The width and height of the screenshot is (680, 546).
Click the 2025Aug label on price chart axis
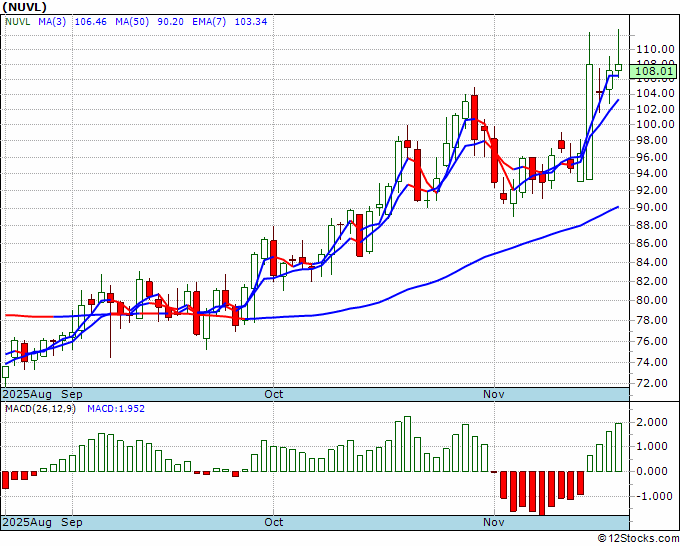[27, 394]
